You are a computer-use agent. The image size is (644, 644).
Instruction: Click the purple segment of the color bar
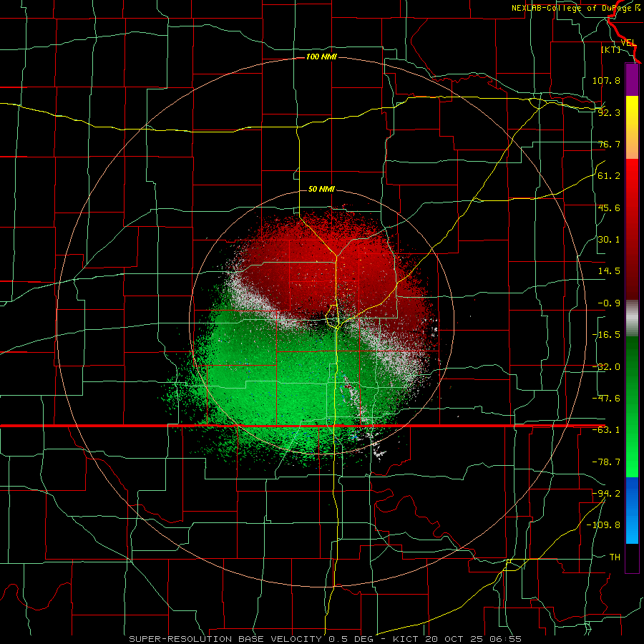point(632,79)
